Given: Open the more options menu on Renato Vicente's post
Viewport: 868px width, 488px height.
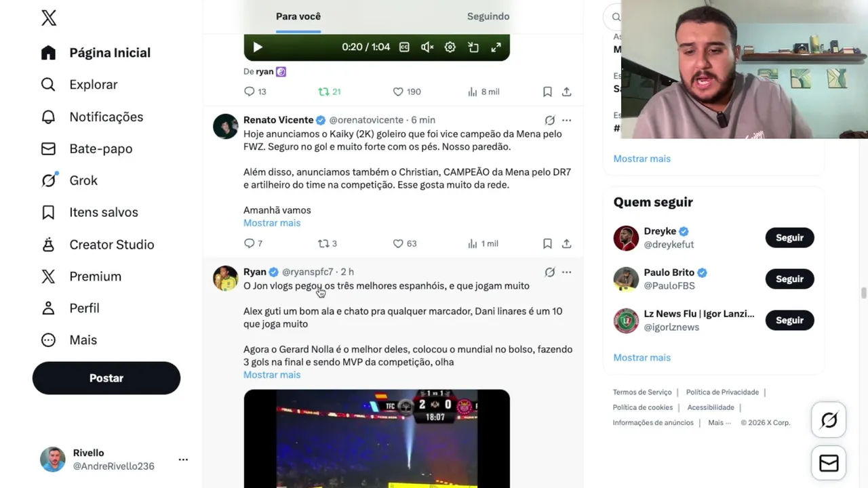Looking at the screenshot, I should point(567,120).
